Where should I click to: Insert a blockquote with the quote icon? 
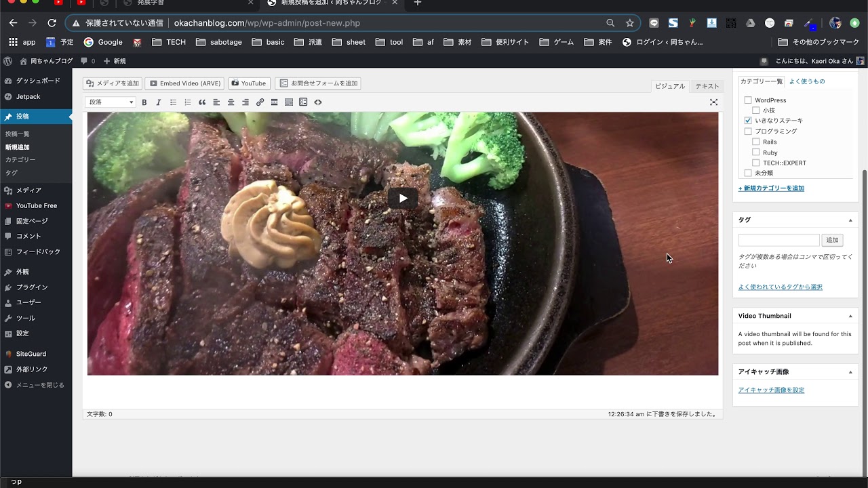click(202, 102)
